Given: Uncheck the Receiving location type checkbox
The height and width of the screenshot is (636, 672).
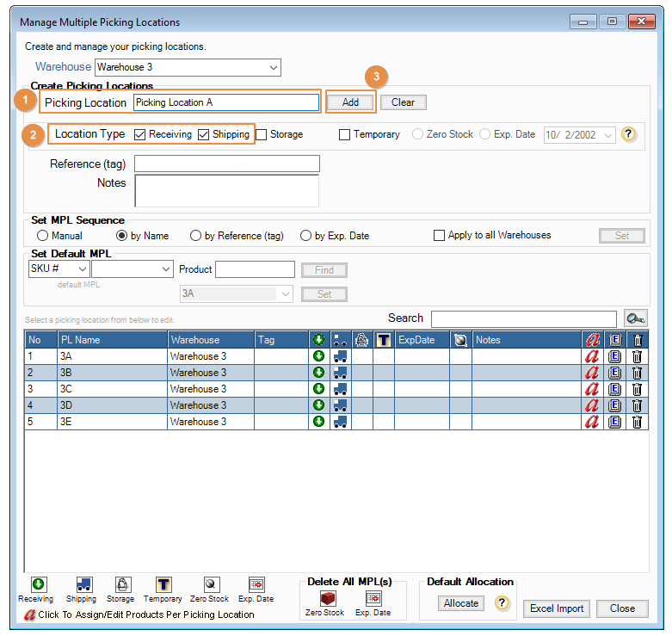Looking at the screenshot, I should [x=140, y=134].
